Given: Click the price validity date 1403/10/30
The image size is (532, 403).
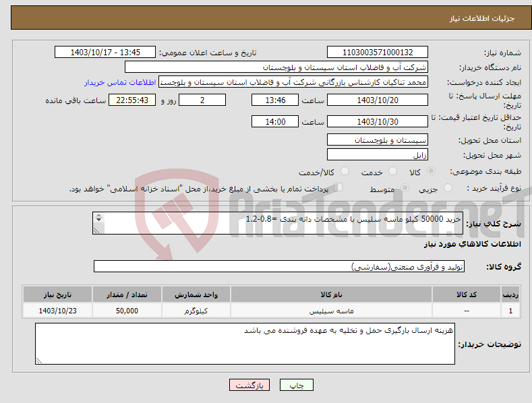Looking at the screenshot, I should click(378, 121).
